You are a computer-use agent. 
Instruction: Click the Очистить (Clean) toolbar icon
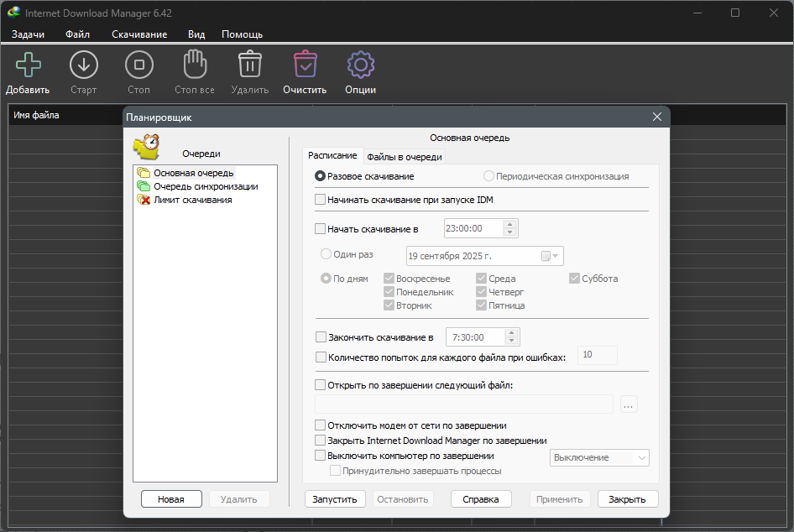[305, 65]
